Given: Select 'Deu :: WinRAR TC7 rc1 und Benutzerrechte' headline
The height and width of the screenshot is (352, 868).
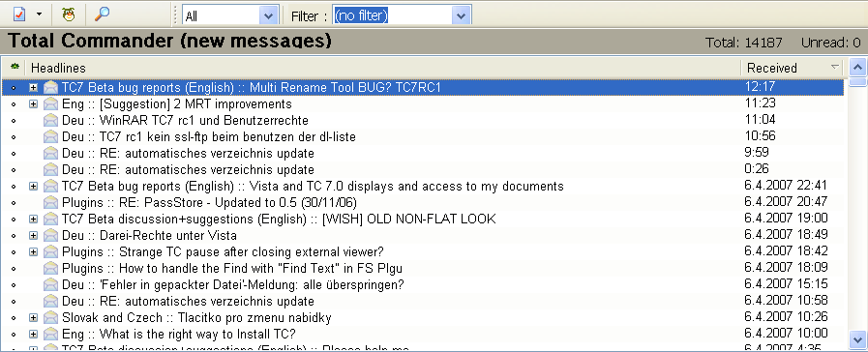Looking at the screenshot, I should (185, 120).
